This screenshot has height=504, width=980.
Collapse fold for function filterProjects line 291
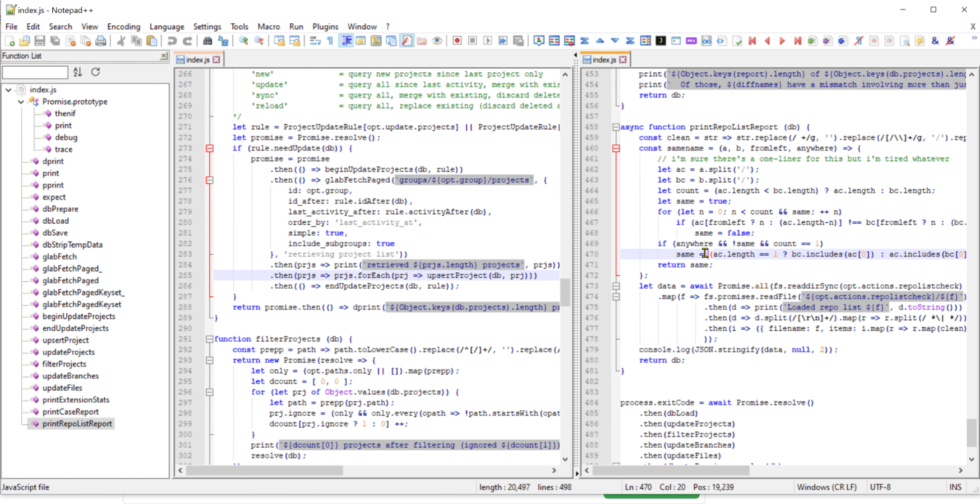[x=209, y=339]
